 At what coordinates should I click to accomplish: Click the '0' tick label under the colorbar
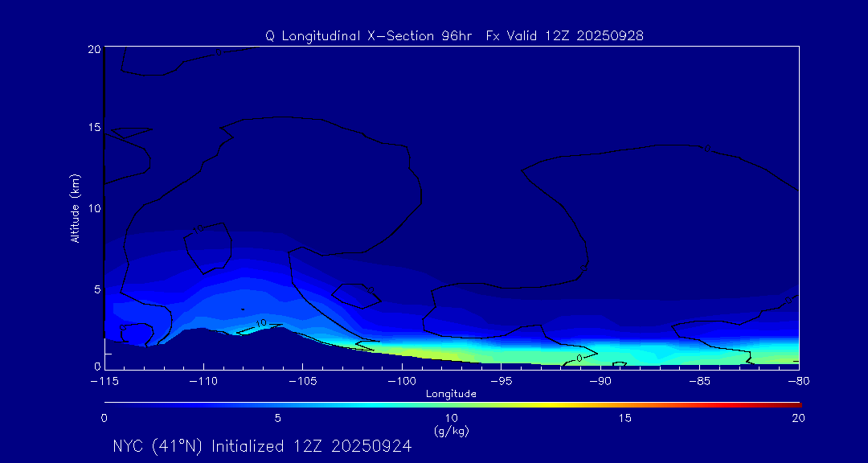click(104, 419)
